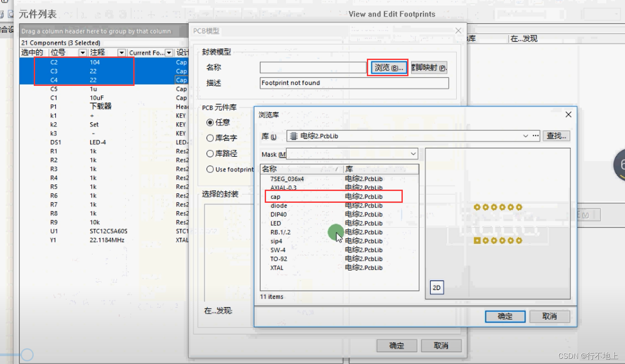Select the SW-4 footprint row

340,250
